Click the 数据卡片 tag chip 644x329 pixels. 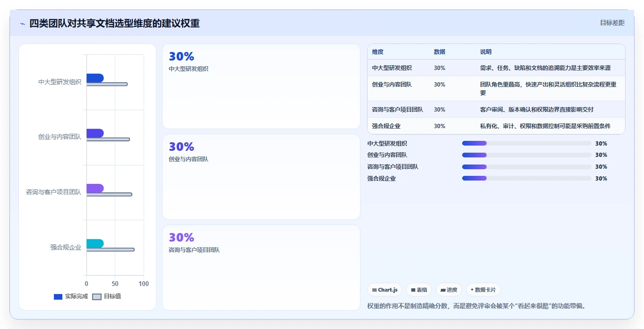(483, 290)
